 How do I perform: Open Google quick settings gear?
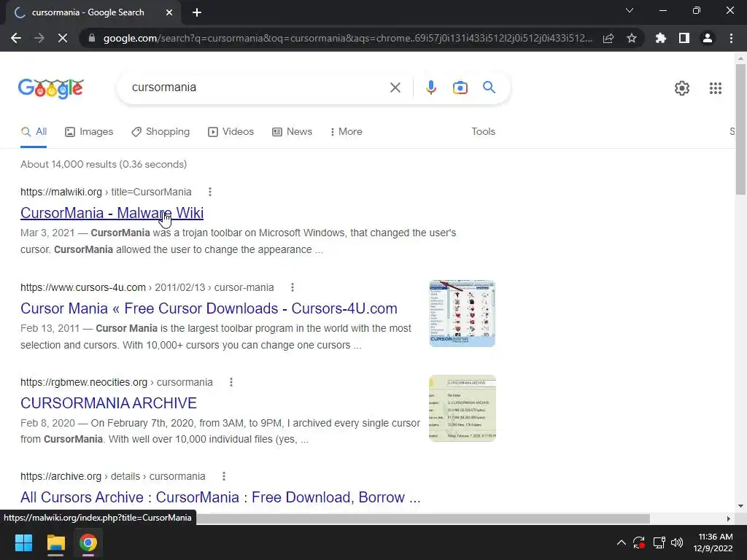pos(682,88)
